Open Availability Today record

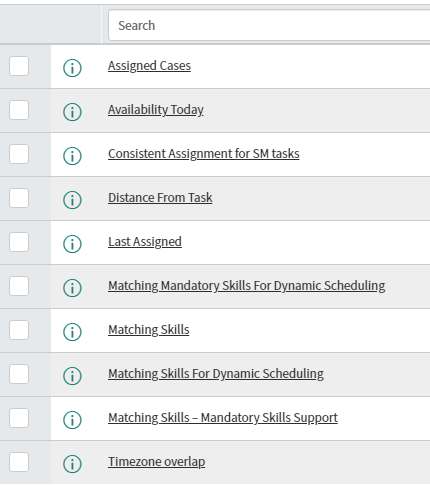click(156, 110)
